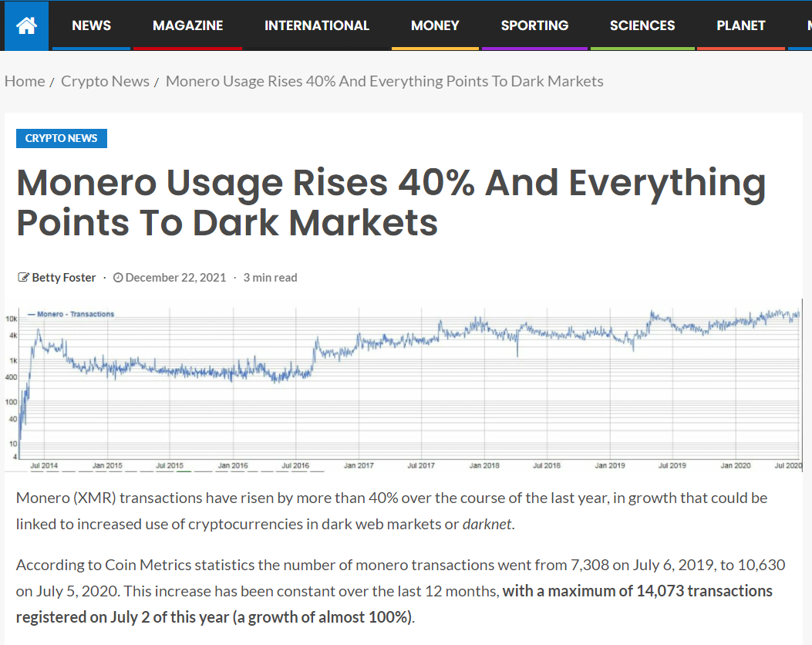Image resolution: width=812 pixels, height=645 pixels.
Task: Open the Planet menu item
Action: coord(740,25)
